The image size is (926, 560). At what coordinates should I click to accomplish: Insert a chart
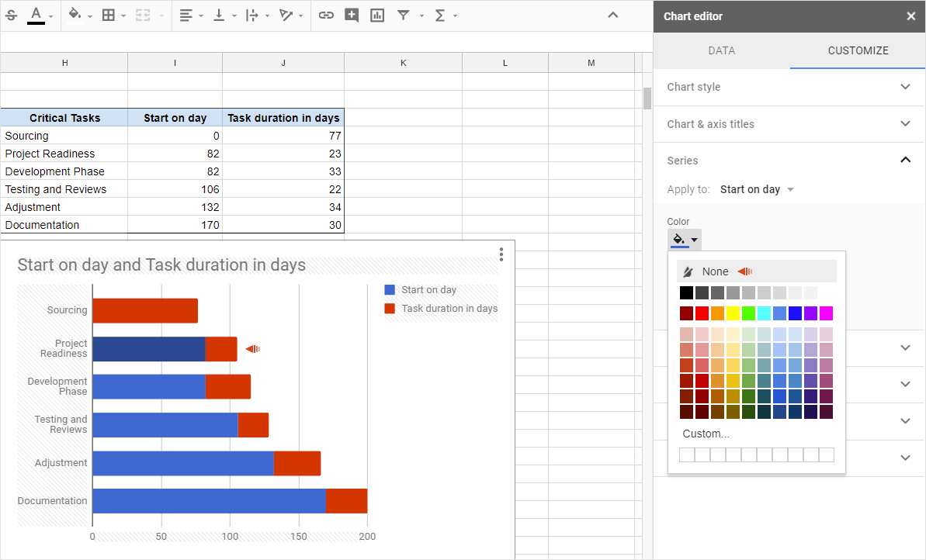(377, 15)
